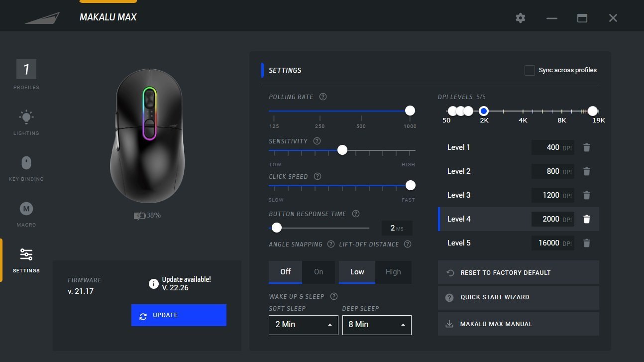The height and width of the screenshot is (362, 644).
Task: Click the Lift-Off Distance help icon
Action: click(408, 244)
